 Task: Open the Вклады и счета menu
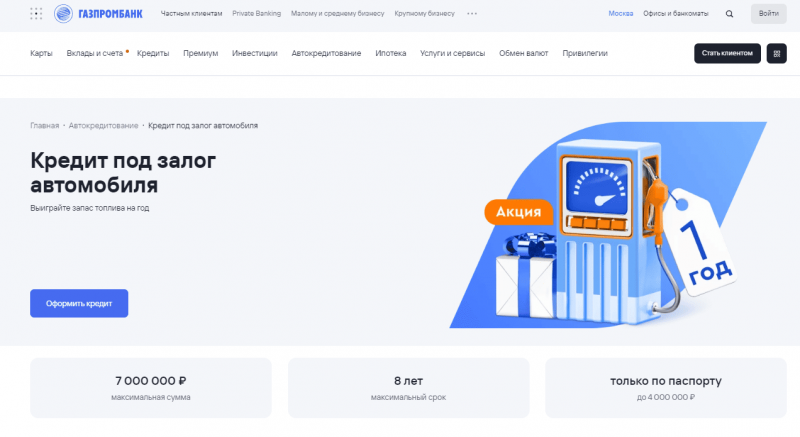coord(94,53)
